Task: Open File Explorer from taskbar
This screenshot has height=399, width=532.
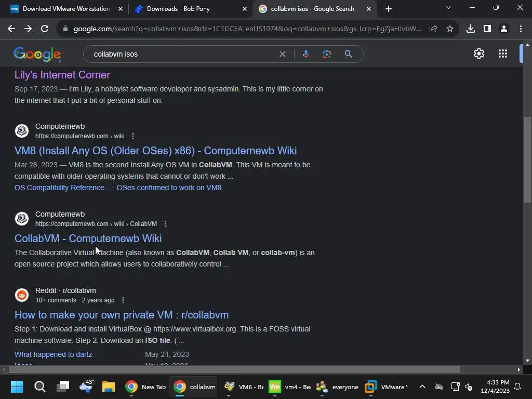Action: (109, 387)
